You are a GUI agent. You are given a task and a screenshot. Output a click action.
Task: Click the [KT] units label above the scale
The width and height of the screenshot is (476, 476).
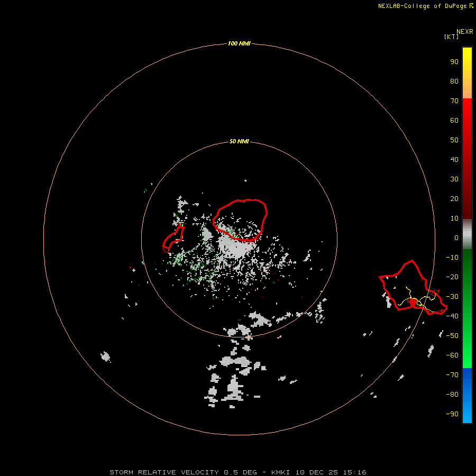[451, 36]
